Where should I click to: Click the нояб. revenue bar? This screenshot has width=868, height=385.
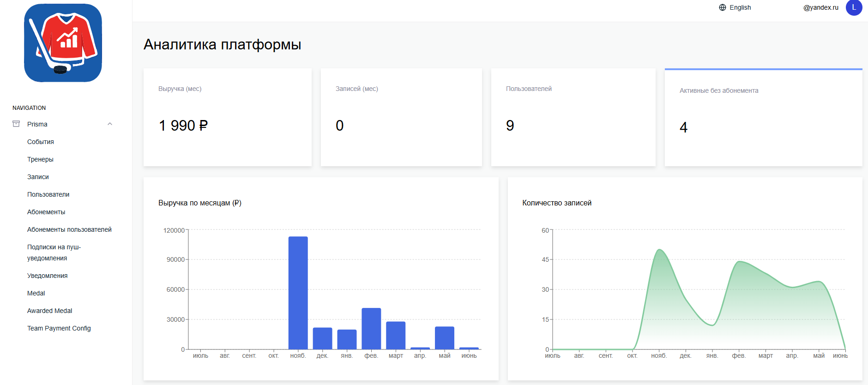pos(298,293)
